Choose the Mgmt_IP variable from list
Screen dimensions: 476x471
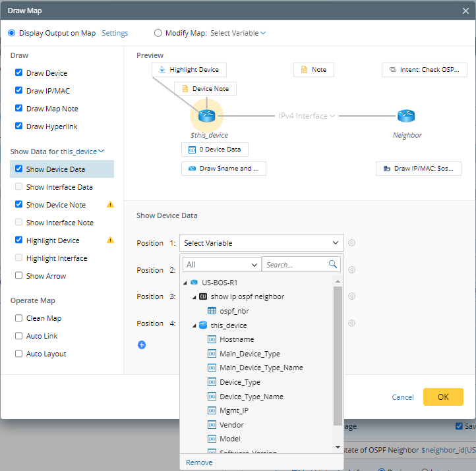[234, 410]
